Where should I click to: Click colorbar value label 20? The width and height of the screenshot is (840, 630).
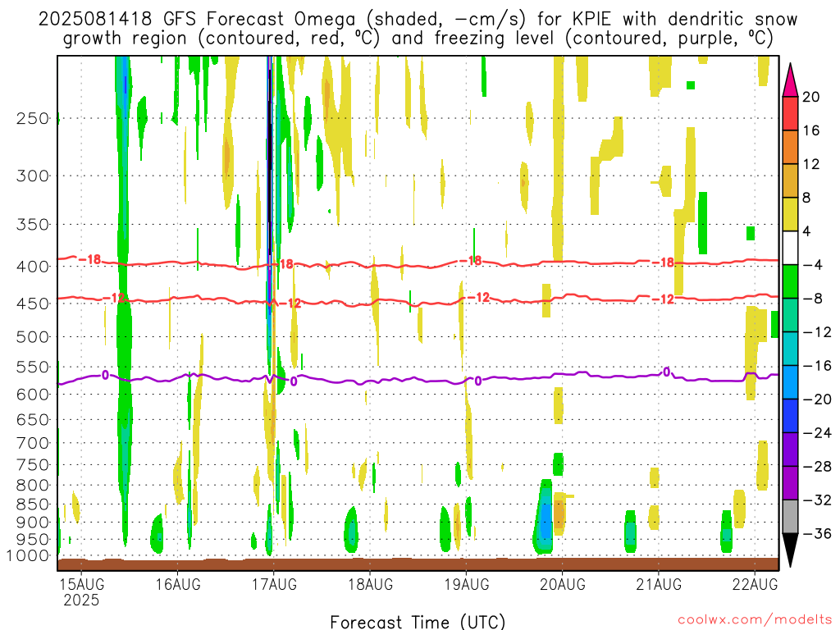[811, 97]
